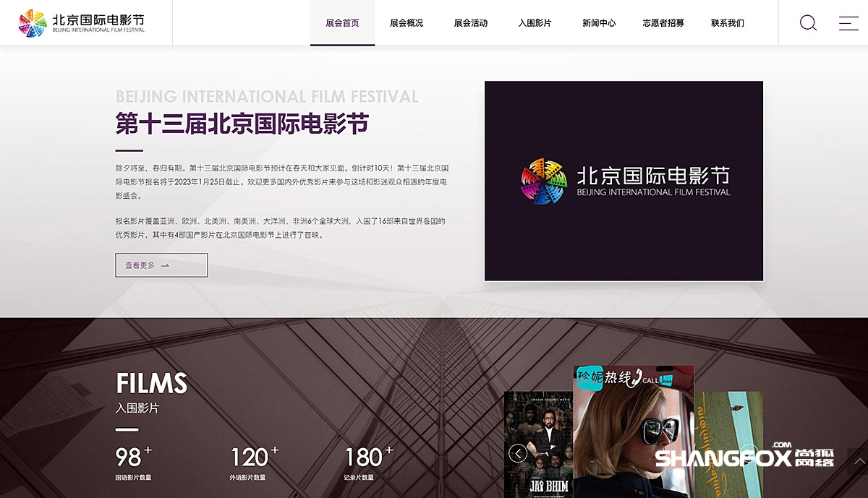Click the 查看更多 button
The width and height of the screenshot is (868, 498).
161,265
